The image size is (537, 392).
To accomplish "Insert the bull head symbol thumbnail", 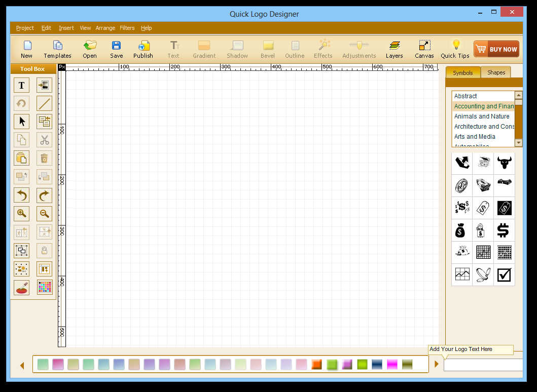I will click(x=504, y=163).
